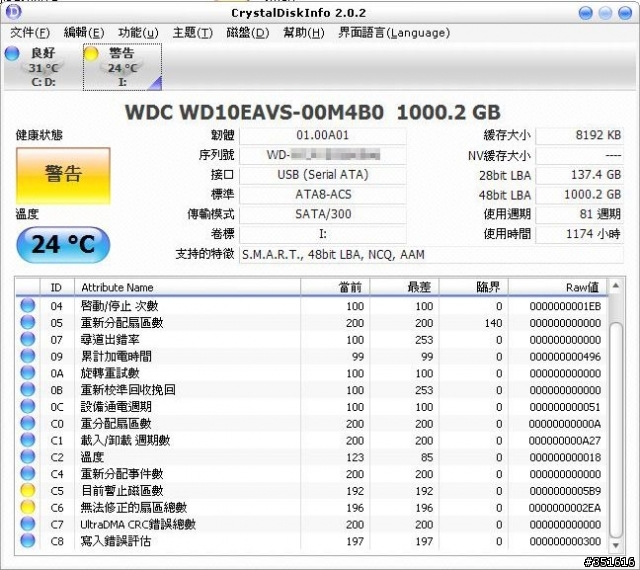Open the 主題(T) menu
640x570 pixels.
(193, 33)
